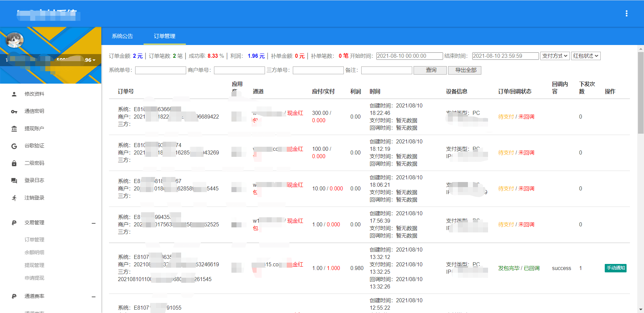Viewport: 644px width, 313px height.
Task: Expand the user account dropdown arrow
Action: pyautogui.click(x=94, y=60)
